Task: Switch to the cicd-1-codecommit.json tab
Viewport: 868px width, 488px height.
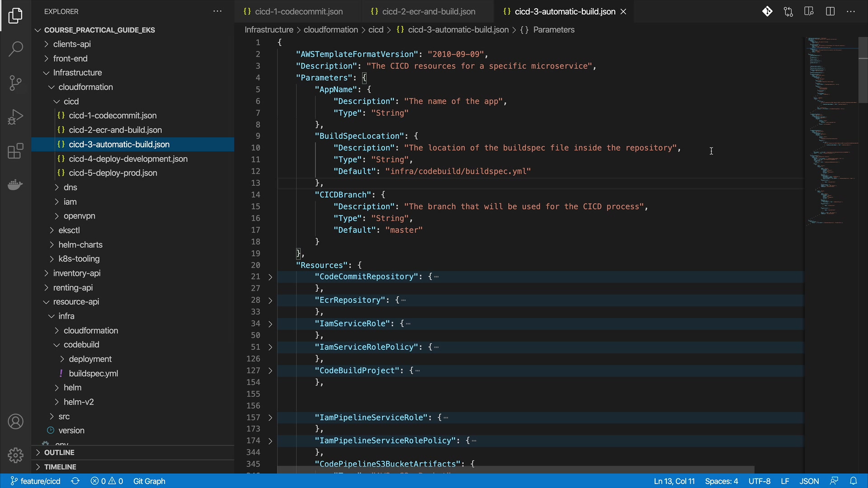Action: click(298, 12)
